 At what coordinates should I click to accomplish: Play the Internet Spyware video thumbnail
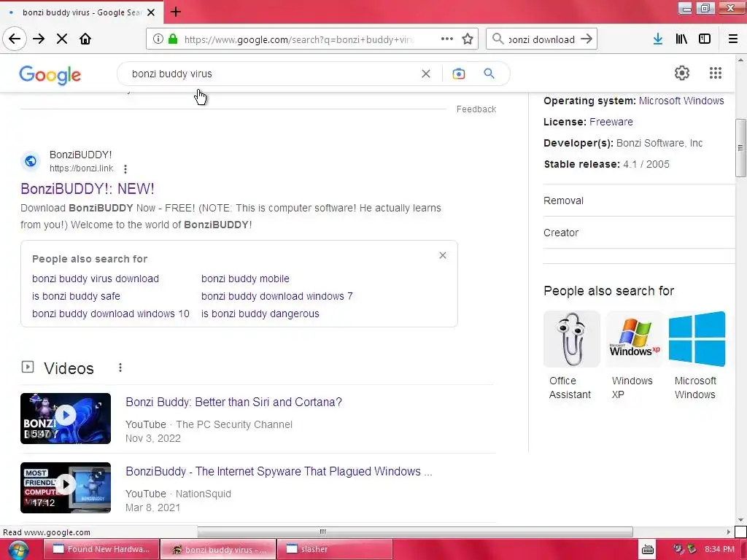tap(66, 488)
